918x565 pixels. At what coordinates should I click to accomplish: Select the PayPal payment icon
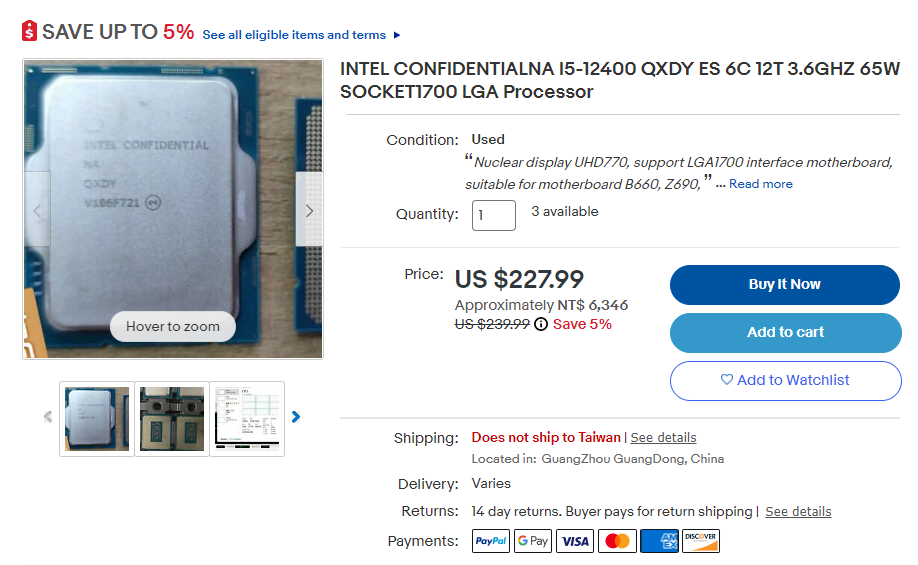click(491, 541)
